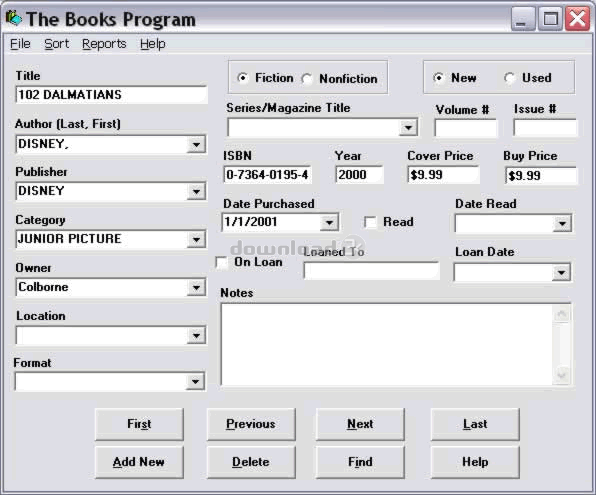Click the Notes scrollbar down arrow
This screenshot has width=596, height=495.
[x=561, y=375]
